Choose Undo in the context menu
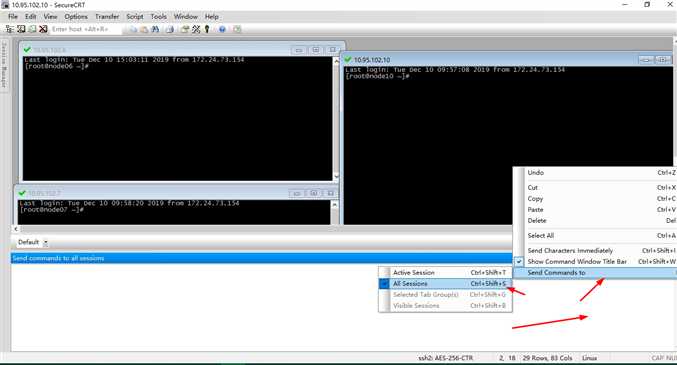This screenshot has width=677, height=365. pyautogui.click(x=595, y=172)
